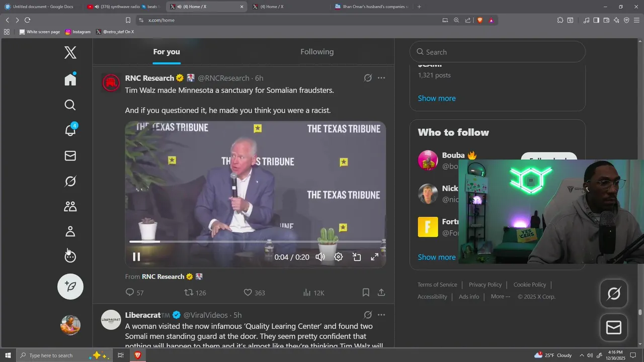Open Ads info footer link
Viewport: 644px width, 362px height.
(x=469, y=297)
